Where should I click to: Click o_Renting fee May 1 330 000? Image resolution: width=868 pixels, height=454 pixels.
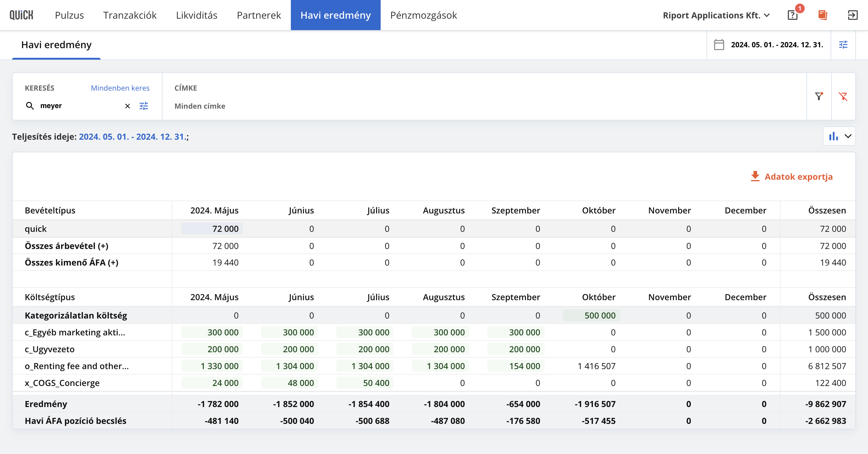[212, 366]
